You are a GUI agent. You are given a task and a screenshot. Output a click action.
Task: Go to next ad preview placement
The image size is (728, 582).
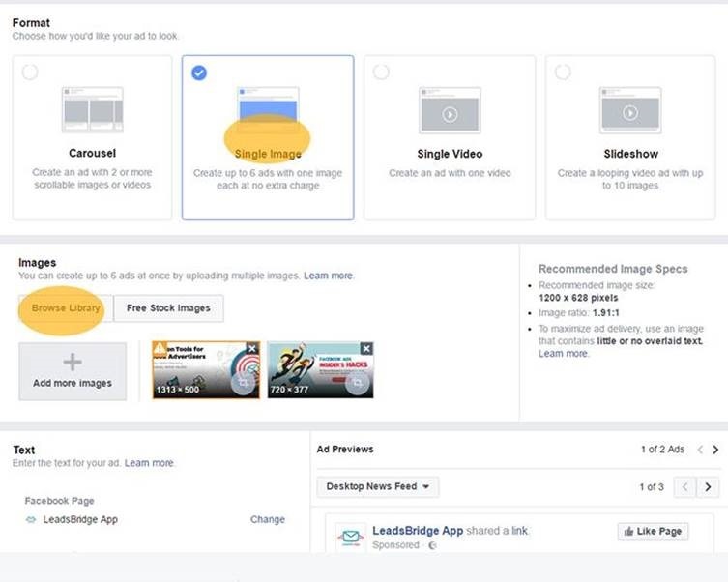(x=708, y=486)
